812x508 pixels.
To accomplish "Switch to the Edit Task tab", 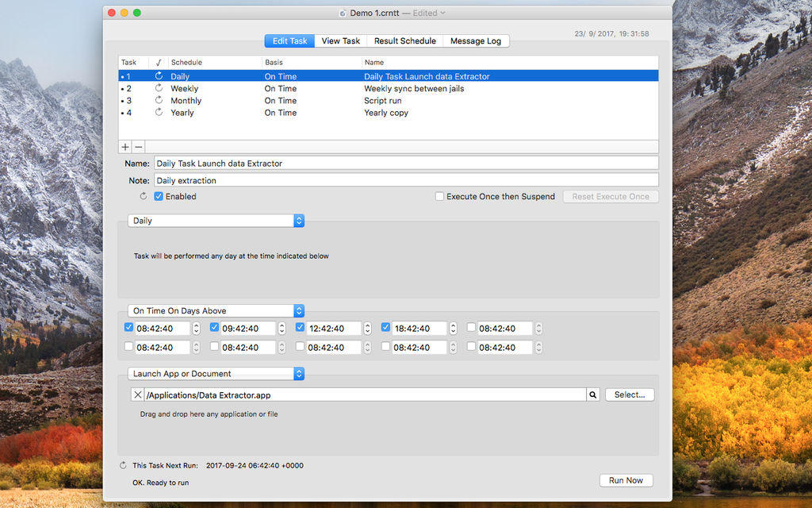I will click(289, 41).
